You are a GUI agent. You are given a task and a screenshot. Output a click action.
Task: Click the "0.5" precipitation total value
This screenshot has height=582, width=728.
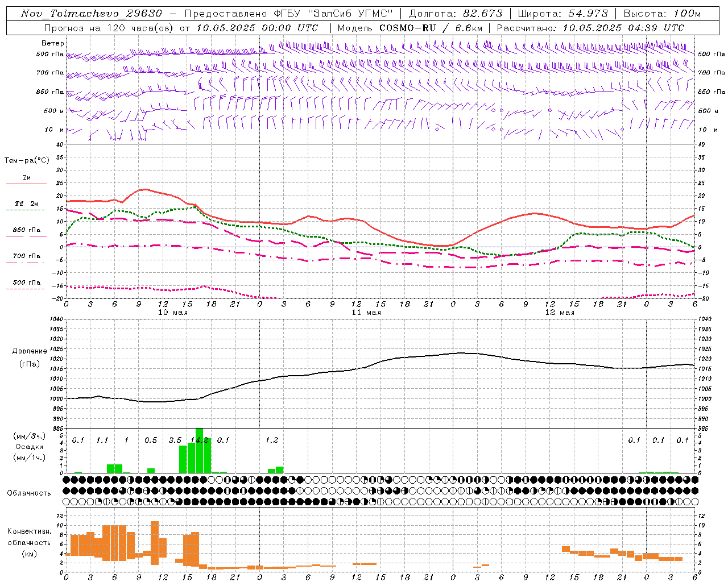point(151,440)
